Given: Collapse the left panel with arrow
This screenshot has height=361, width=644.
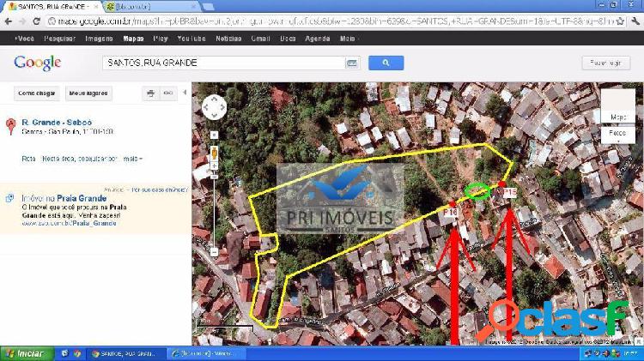Looking at the screenshot, I should 185,93.
